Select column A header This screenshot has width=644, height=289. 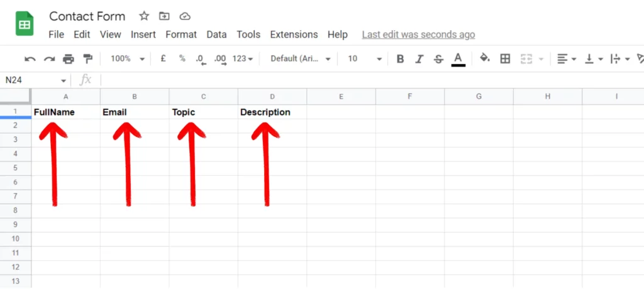click(65, 97)
